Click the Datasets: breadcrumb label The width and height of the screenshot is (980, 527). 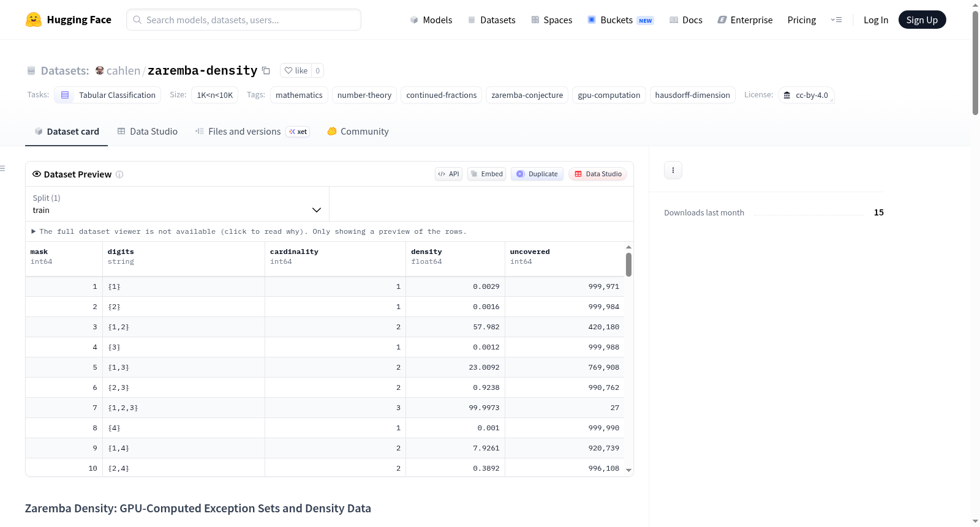tap(65, 71)
